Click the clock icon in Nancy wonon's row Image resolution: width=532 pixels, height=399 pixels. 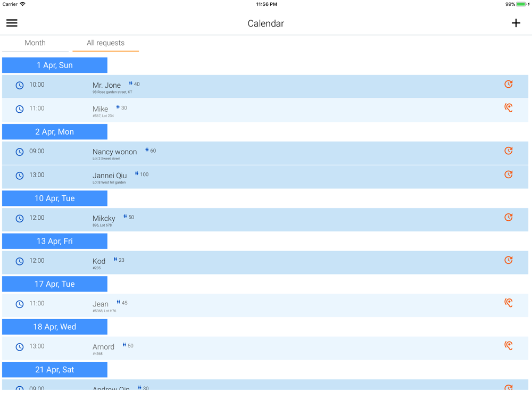20,152
